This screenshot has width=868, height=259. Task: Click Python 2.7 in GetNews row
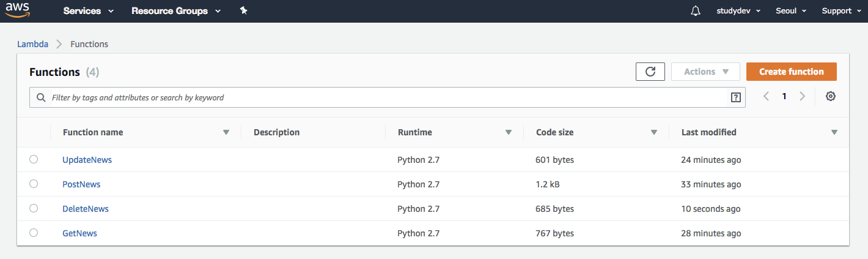point(418,233)
